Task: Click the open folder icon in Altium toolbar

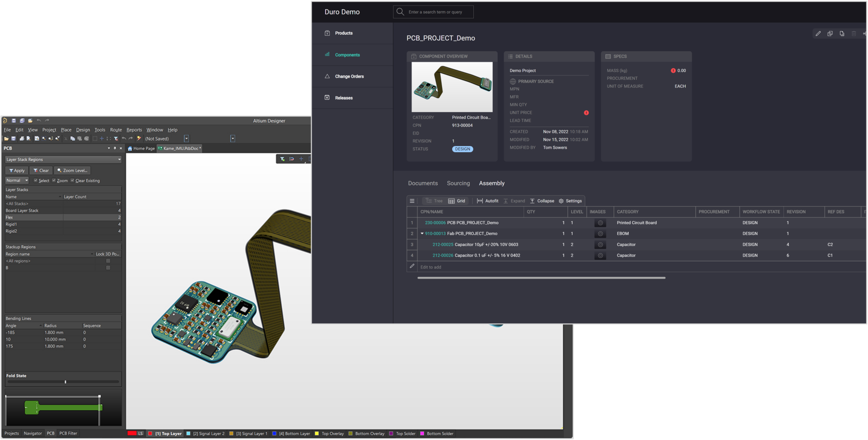Action: point(6,138)
